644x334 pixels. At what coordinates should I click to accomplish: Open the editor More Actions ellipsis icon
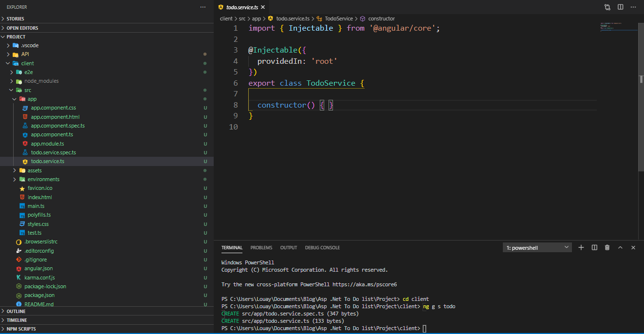click(x=632, y=7)
